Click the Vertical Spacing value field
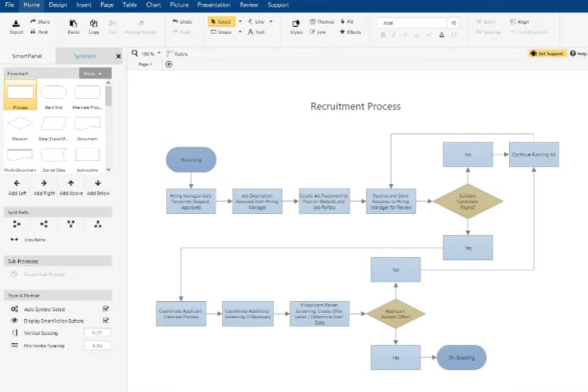This screenshot has height=392, width=588. (x=97, y=333)
